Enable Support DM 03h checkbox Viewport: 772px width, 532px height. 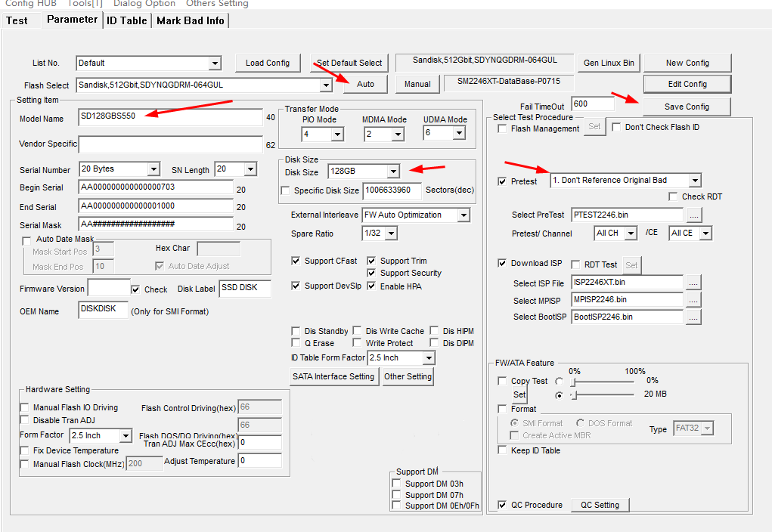pos(396,484)
